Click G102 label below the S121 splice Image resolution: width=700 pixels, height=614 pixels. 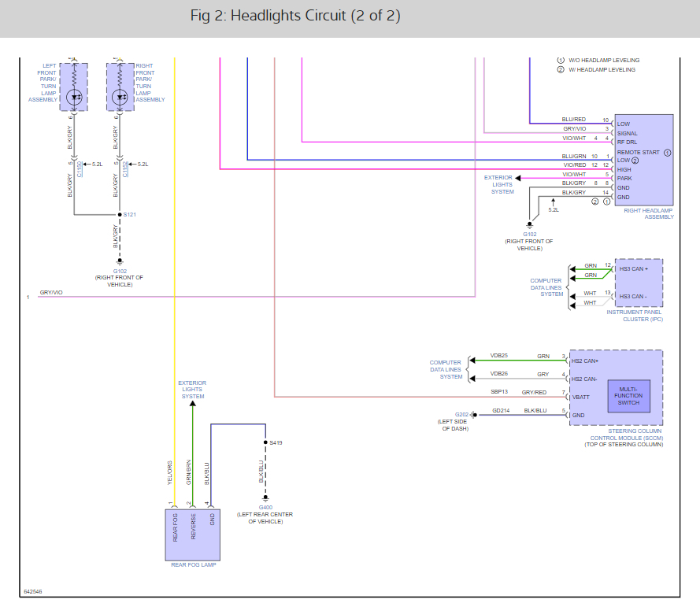point(120,272)
